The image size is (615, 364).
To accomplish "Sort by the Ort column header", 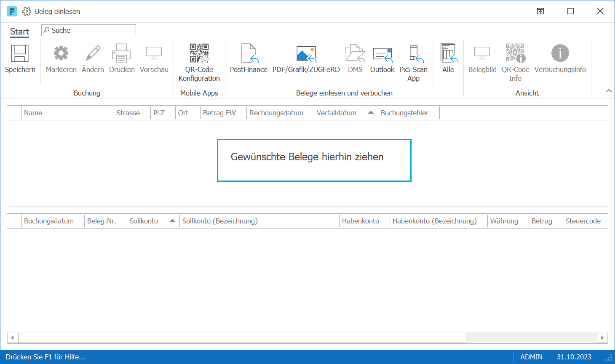I will [x=188, y=113].
